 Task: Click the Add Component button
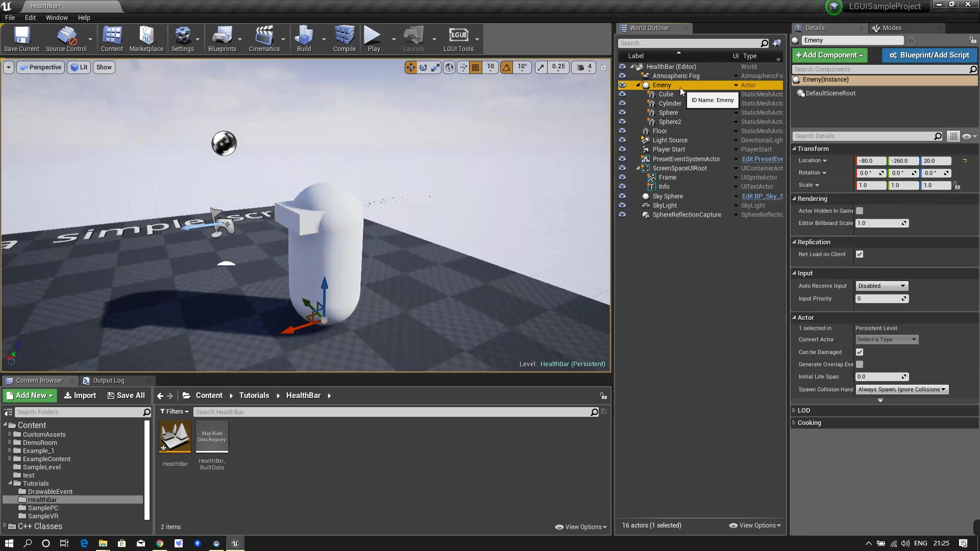(829, 55)
